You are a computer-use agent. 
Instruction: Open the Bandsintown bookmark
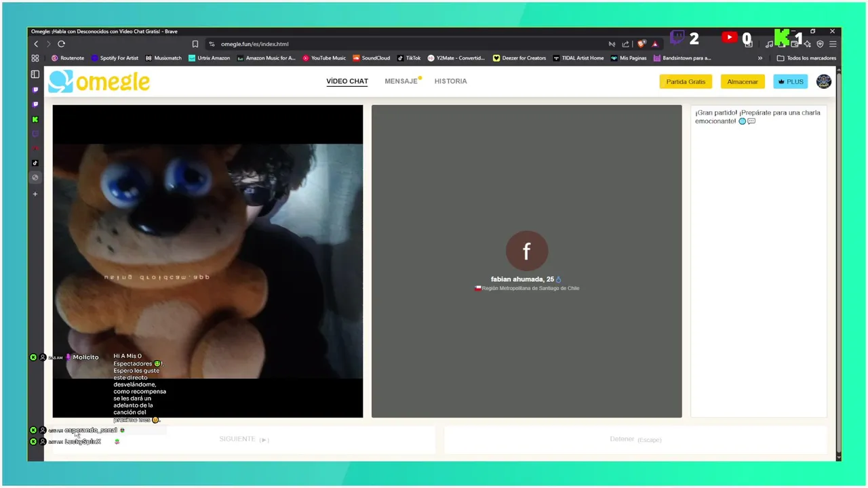[682, 58]
